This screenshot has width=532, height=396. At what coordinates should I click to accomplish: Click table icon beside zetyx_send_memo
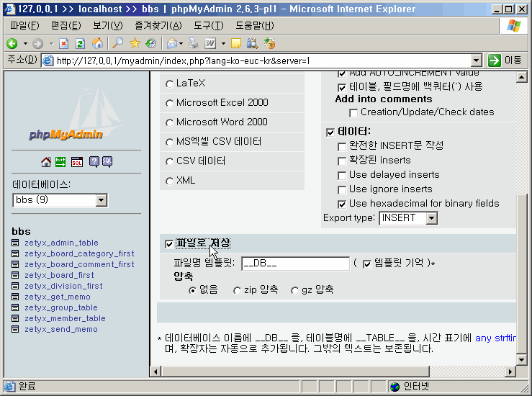coord(15,329)
